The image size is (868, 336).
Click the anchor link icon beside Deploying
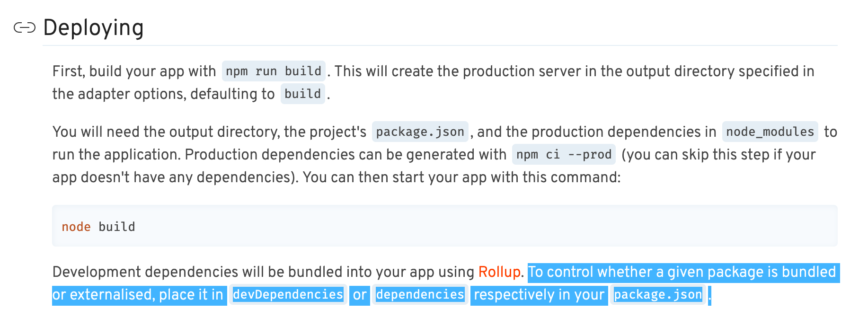[25, 28]
